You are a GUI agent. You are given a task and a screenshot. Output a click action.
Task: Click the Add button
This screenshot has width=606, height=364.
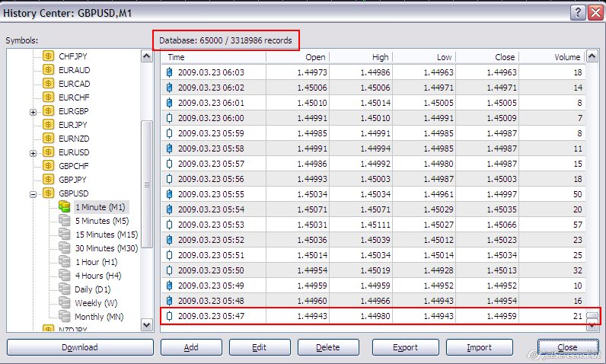[x=191, y=347]
